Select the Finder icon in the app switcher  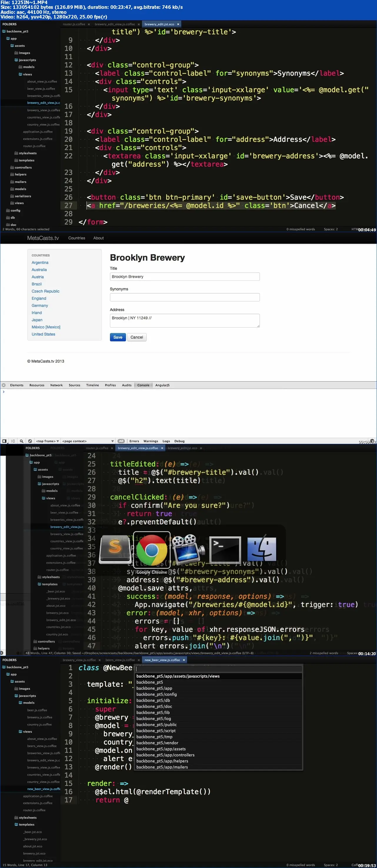point(262,549)
